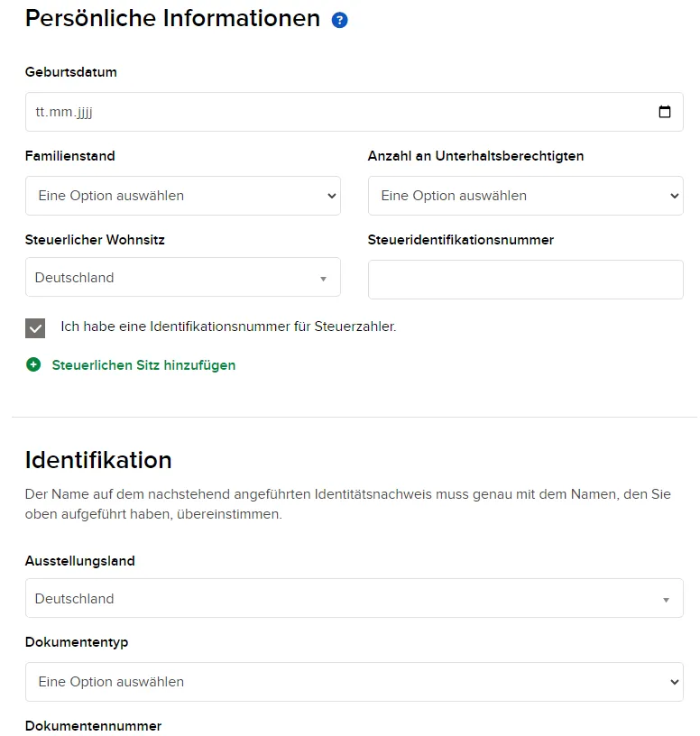The height and width of the screenshot is (736, 700).
Task: Click the help icon next to Persönliche Informationen
Action: 340,19
